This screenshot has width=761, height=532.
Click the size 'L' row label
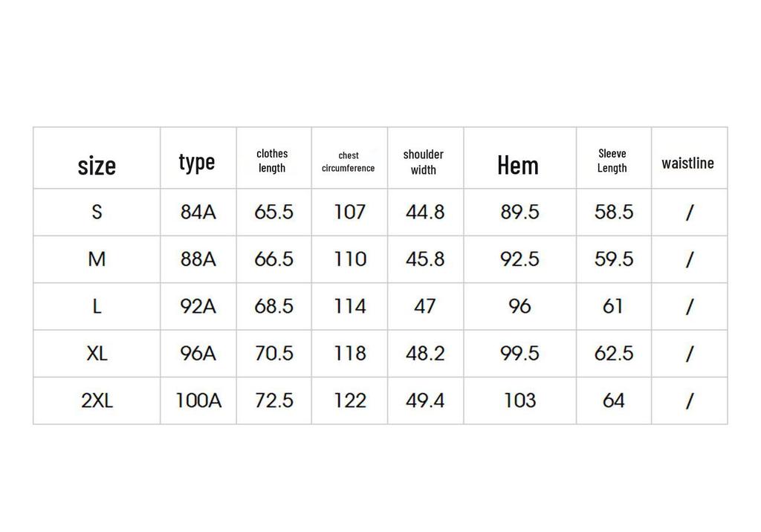[97, 306]
